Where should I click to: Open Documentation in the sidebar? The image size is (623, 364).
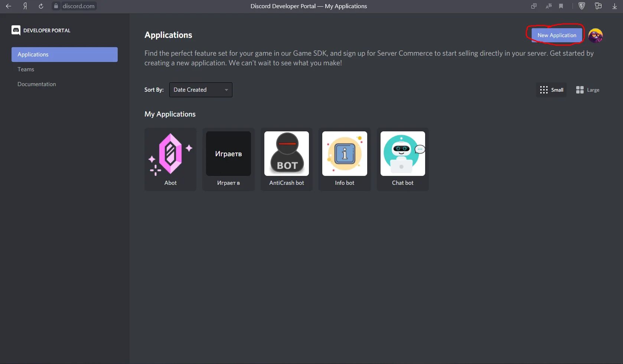(37, 84)
